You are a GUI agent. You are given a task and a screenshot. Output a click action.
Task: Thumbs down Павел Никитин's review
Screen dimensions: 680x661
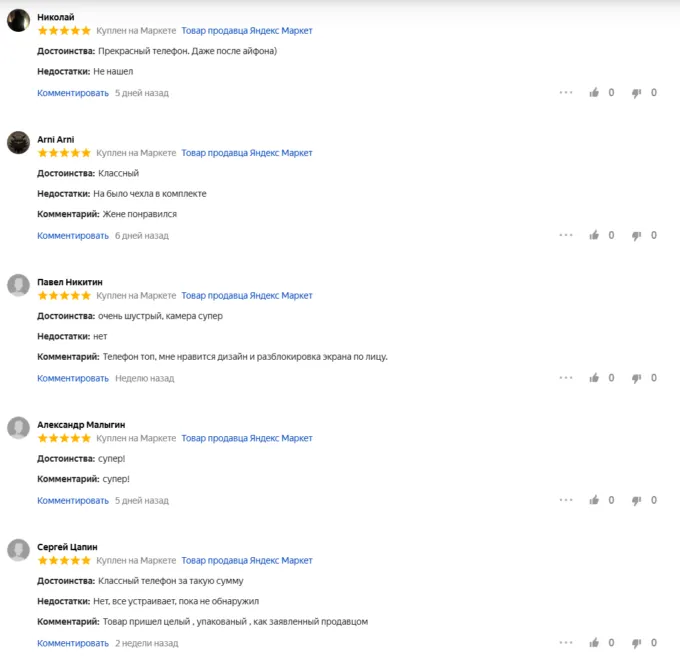pyautogui.click(x=636, y=378)
